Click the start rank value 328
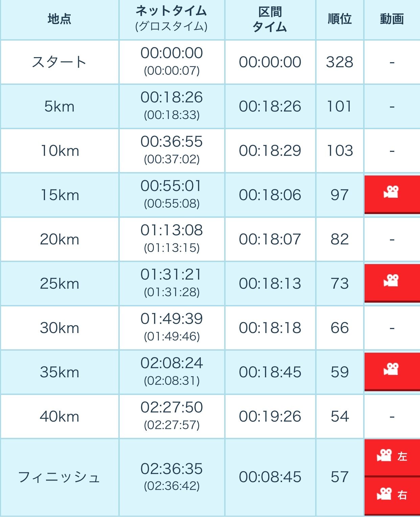Viewport: 420px width, 517px height. (x=340, y=62)
